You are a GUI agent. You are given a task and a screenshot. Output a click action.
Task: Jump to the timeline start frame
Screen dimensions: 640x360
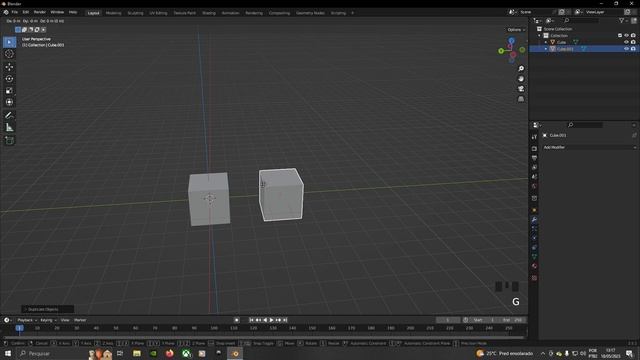[251, 320]
